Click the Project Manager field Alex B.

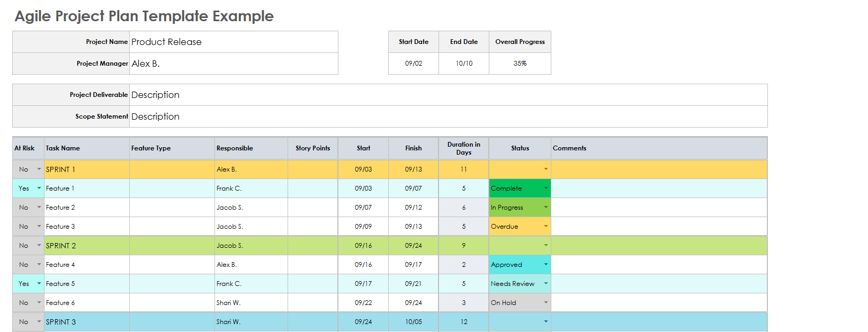click(x=233, y=64)
